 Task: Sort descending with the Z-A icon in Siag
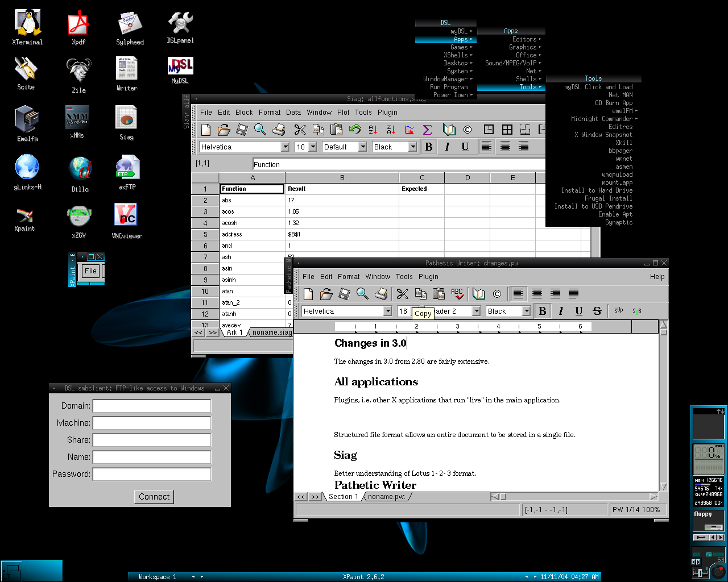tap(391, 130)
